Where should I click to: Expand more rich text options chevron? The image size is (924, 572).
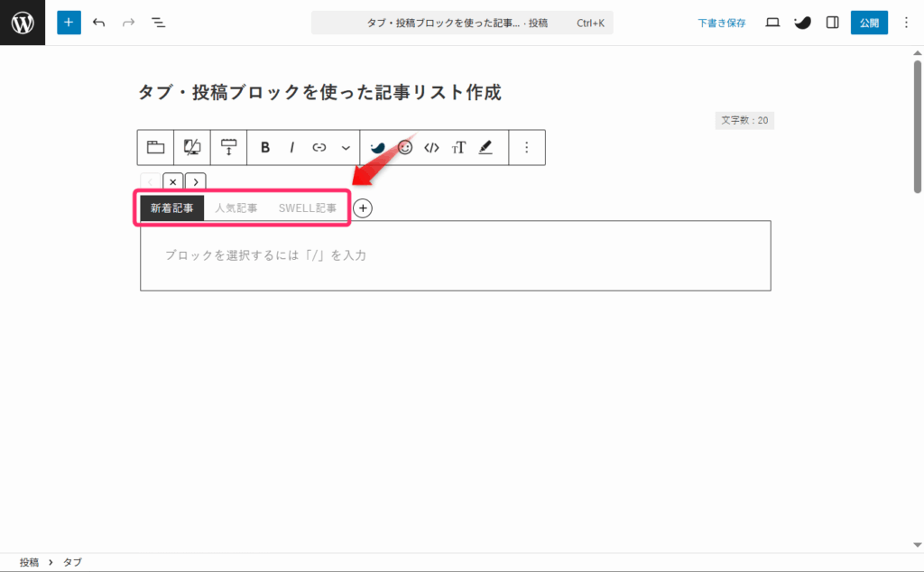(x=346, y=147)
